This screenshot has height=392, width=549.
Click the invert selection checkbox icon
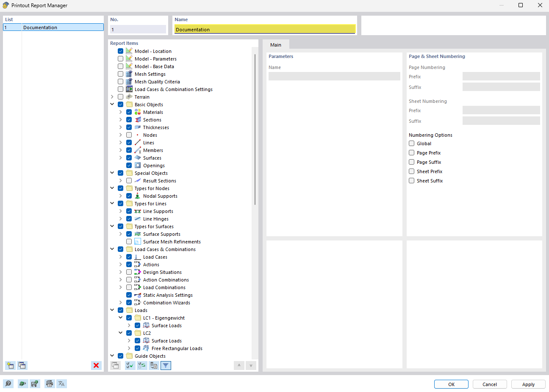(x=142, y=365)
